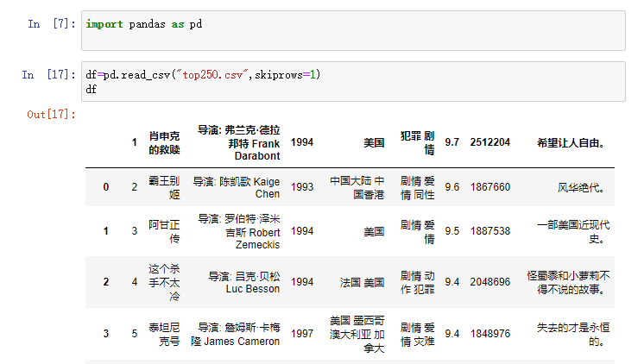Click the cell 导演: 陈凯歌 Kaige Chen

coord(237,187)
